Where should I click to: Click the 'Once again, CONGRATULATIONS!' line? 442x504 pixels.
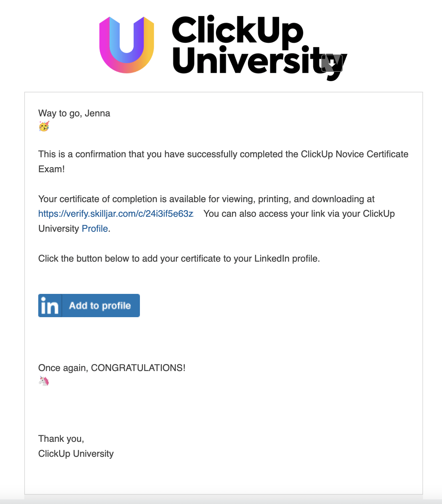(x=112, y=368)
